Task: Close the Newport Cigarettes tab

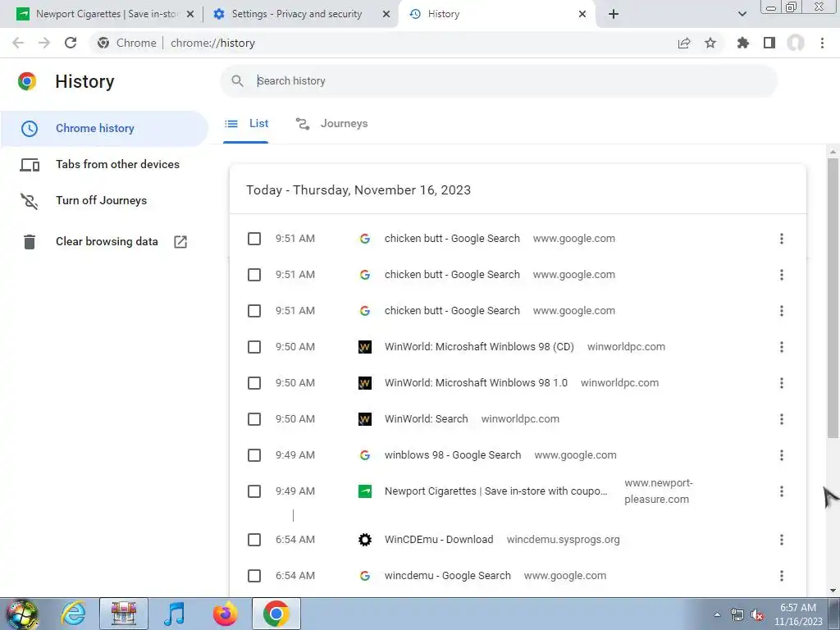Action: 190,14
